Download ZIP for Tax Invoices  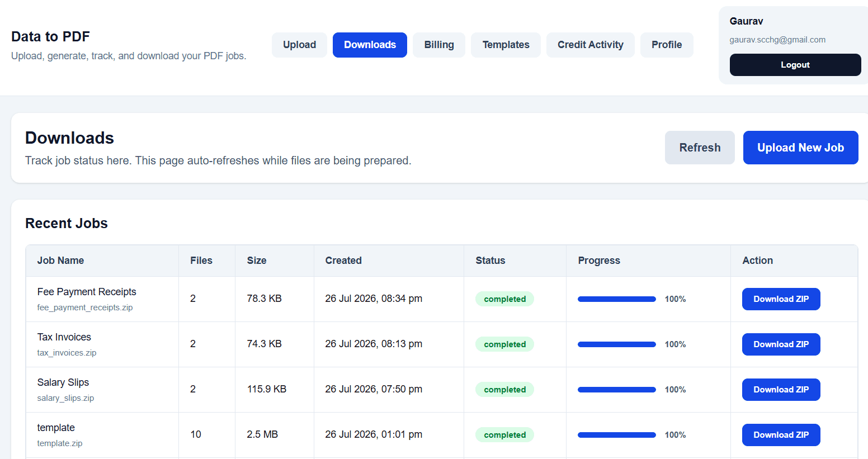click(x=781, y=344)
